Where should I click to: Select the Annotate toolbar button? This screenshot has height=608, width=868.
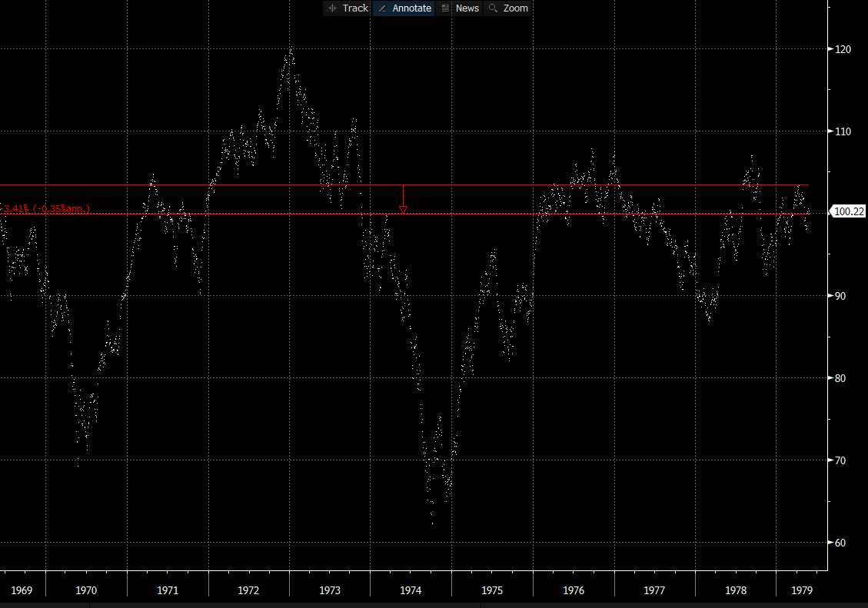(x=404, y=8)
